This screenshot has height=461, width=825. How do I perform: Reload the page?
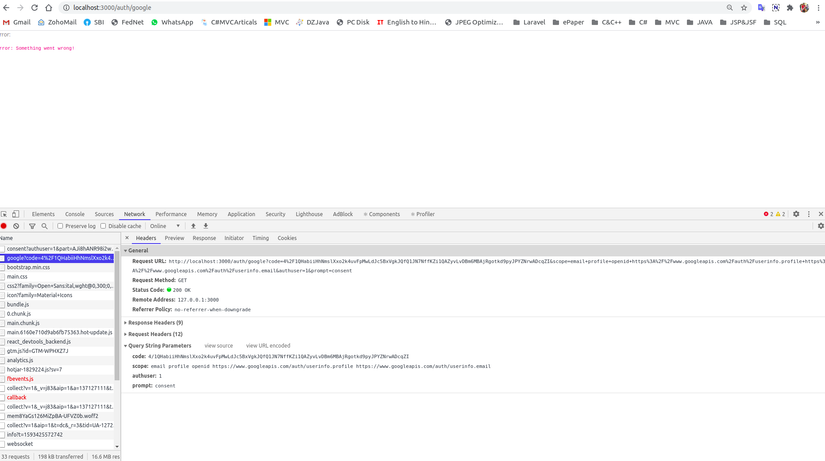pos(34,7)
